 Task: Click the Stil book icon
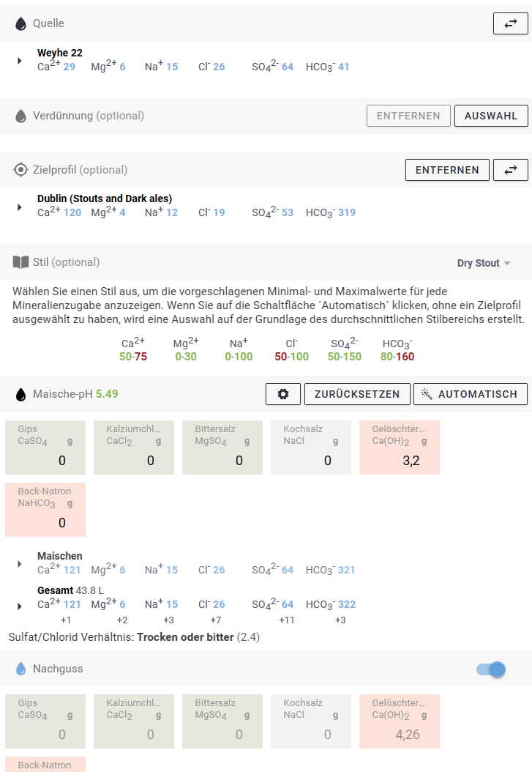coord(21,262)
